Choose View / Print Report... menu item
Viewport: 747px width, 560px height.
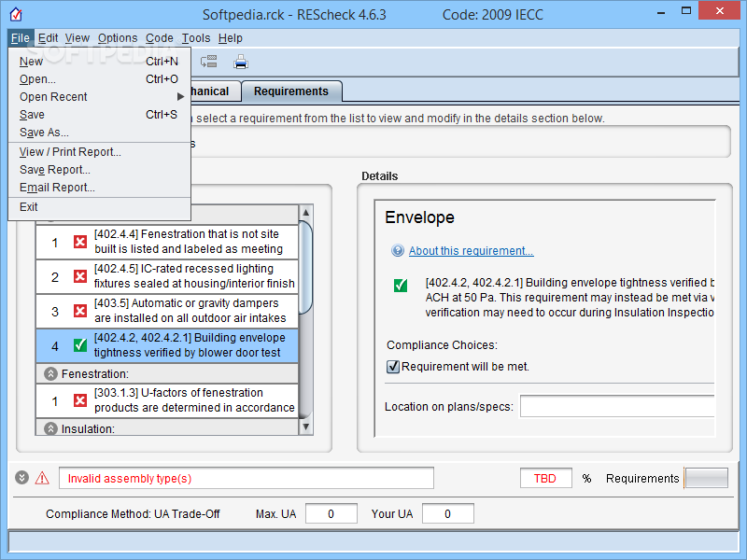[x=99, y=152]
